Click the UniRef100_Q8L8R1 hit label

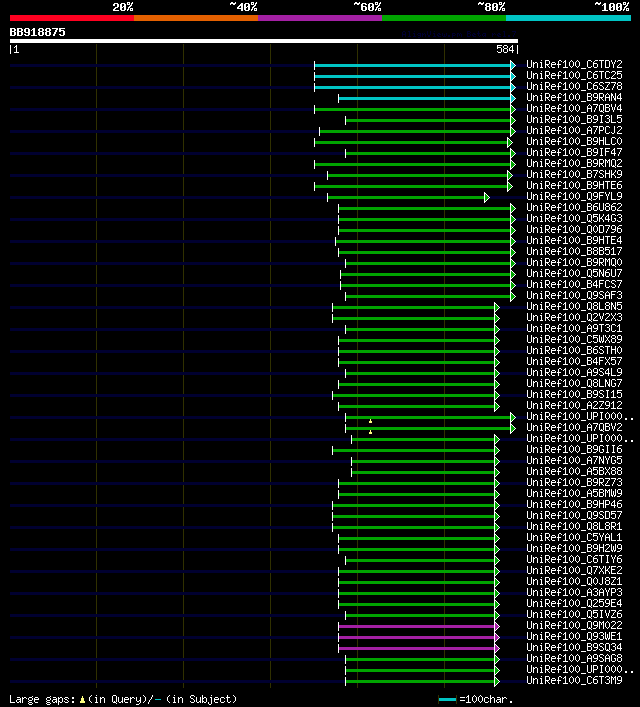(574, 526)
